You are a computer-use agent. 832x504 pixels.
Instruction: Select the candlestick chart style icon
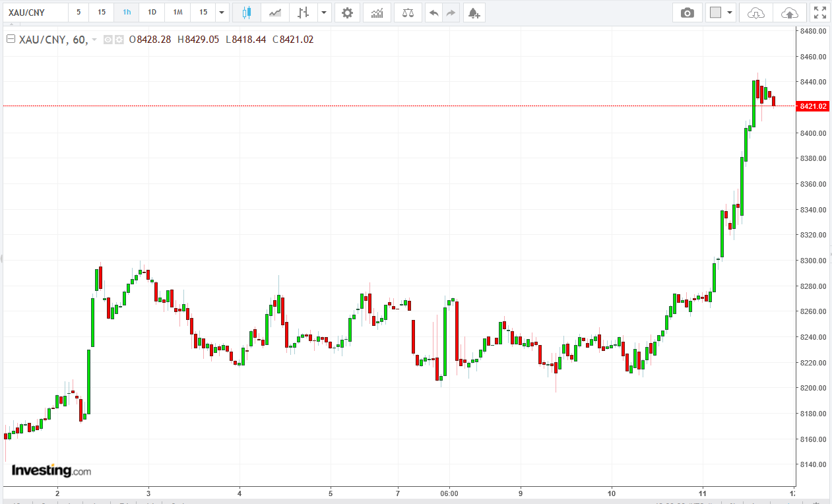[247, 13]
